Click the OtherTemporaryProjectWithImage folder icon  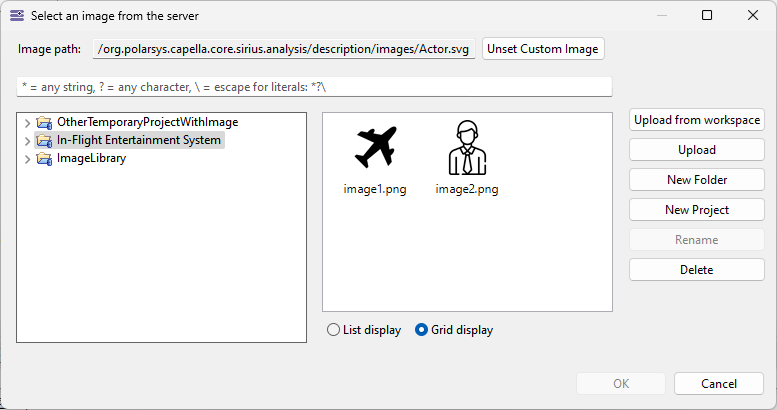[x=44, y=122]
